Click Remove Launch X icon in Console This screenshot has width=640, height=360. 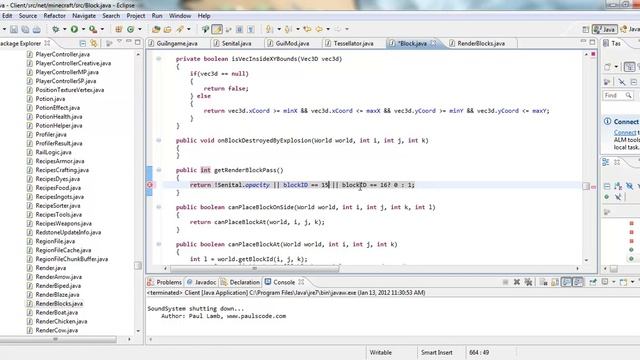517,282
